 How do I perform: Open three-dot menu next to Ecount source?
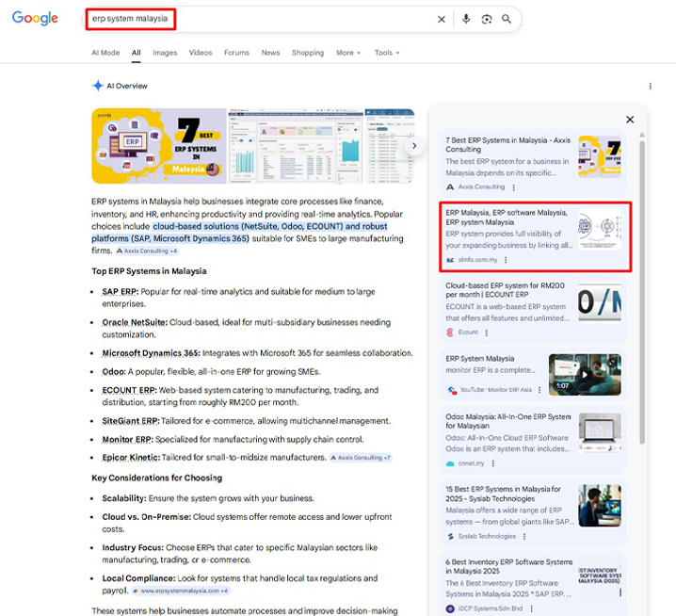(x=487, y=332)
